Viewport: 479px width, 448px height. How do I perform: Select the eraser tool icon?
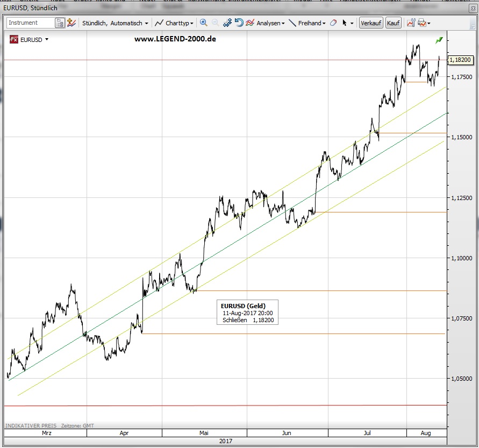[333, 23]
